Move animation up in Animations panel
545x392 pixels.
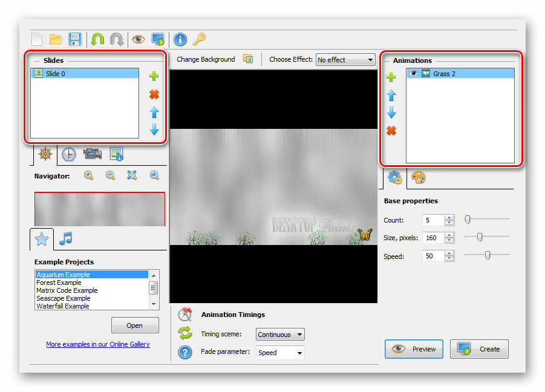click(391, 95)
